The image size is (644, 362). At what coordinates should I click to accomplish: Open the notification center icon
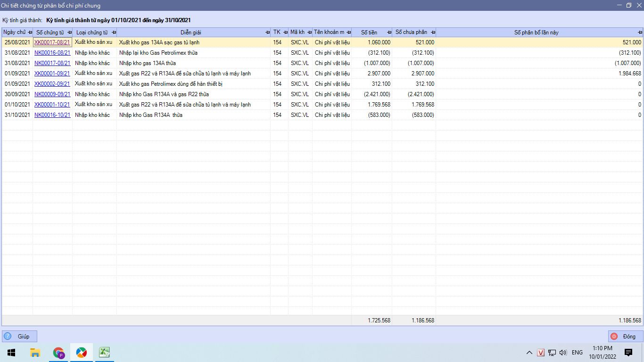tap(628, 352)
